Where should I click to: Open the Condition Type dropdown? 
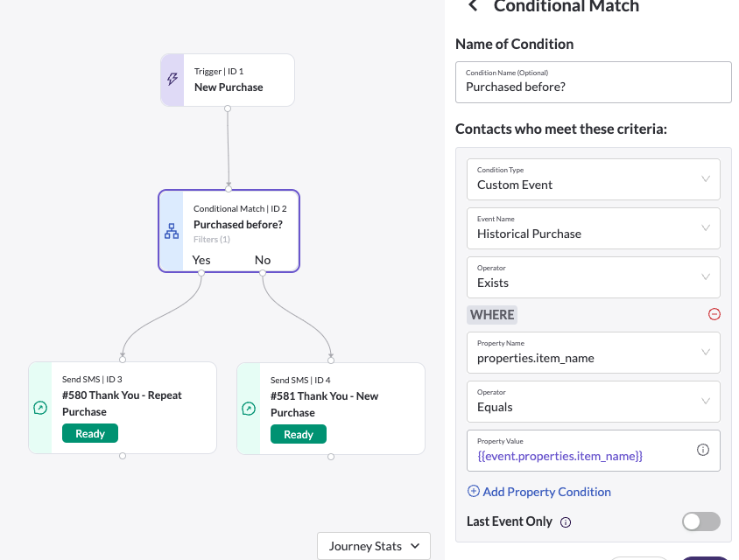[594, 179]
